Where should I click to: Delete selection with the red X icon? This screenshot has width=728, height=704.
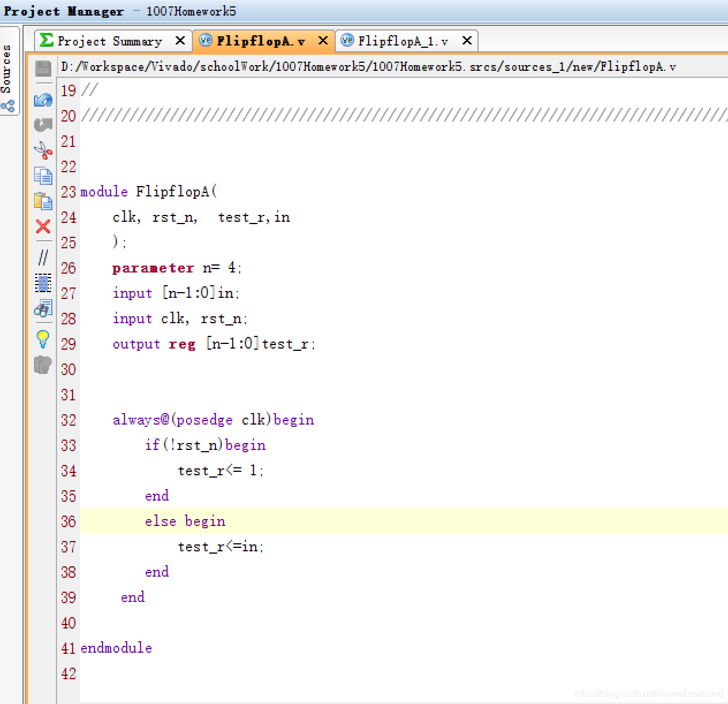tap(43, 226)
